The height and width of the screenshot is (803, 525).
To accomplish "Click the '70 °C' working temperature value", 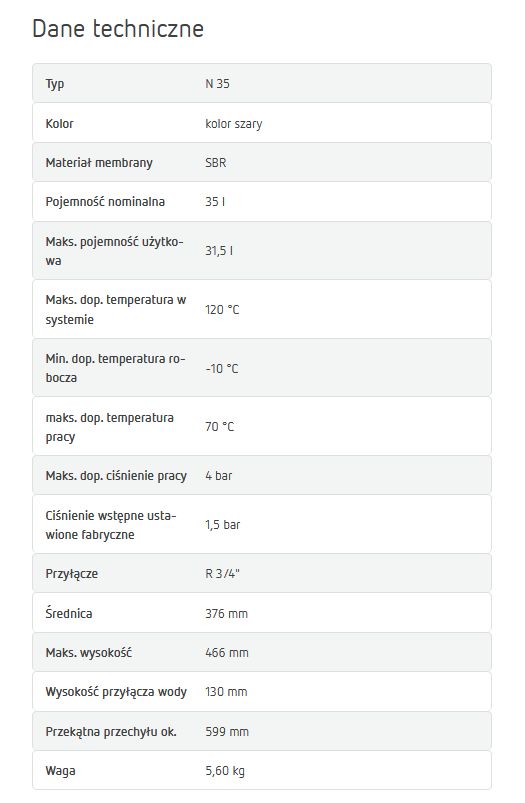I will pyautogui.click(x=220, y=427).
